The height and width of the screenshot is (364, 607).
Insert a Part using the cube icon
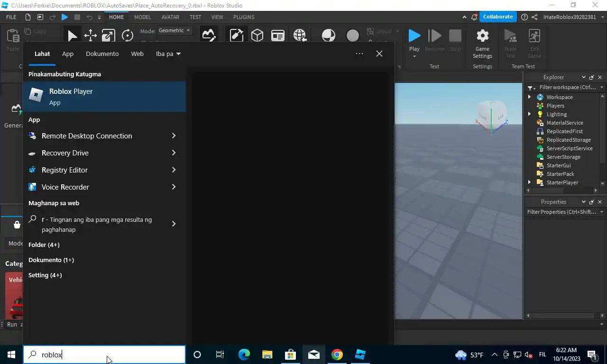257,36
